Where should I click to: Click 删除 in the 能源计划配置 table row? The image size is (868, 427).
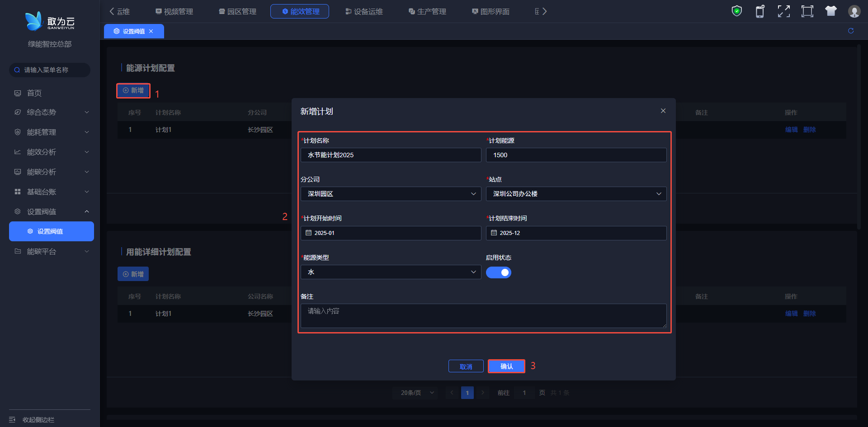point(809,130)
